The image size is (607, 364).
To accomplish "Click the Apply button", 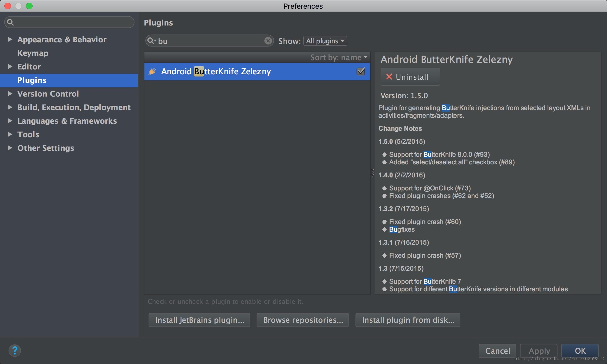I will pyautogui.click(x=539, y=351).
